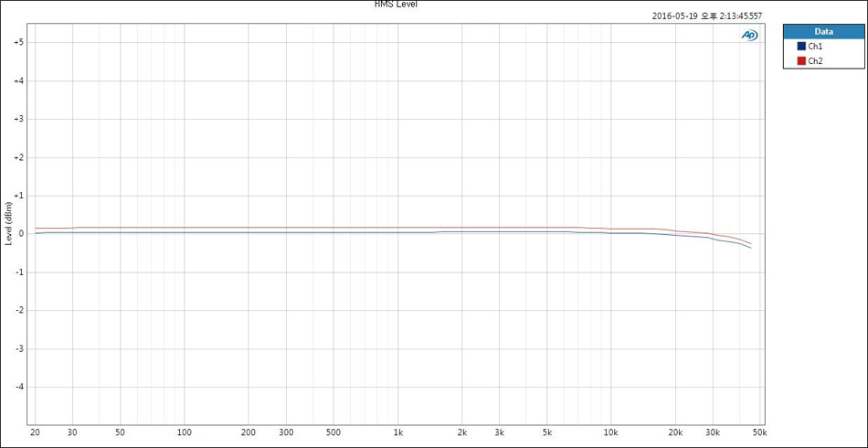This screenshot has height=448, width=868.
Task: Click the 20 Hz frequency axis label
Action: (x=35, y=432)
